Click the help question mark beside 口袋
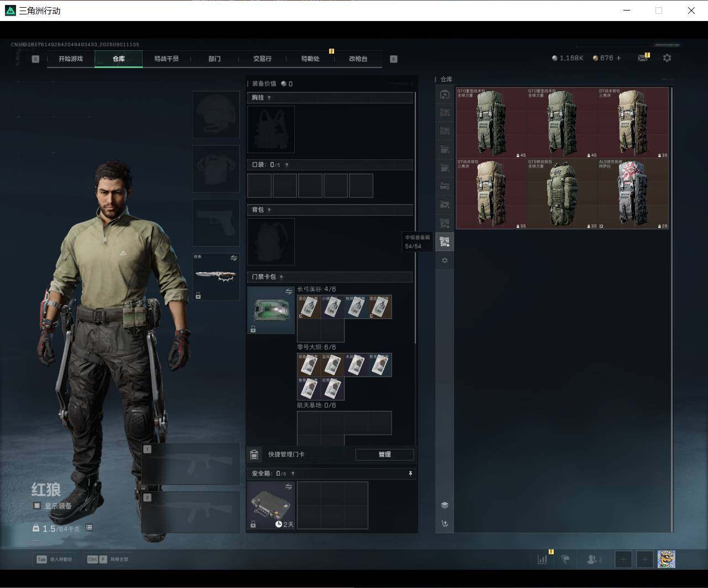The image size is (708, 588). (287, 165)
